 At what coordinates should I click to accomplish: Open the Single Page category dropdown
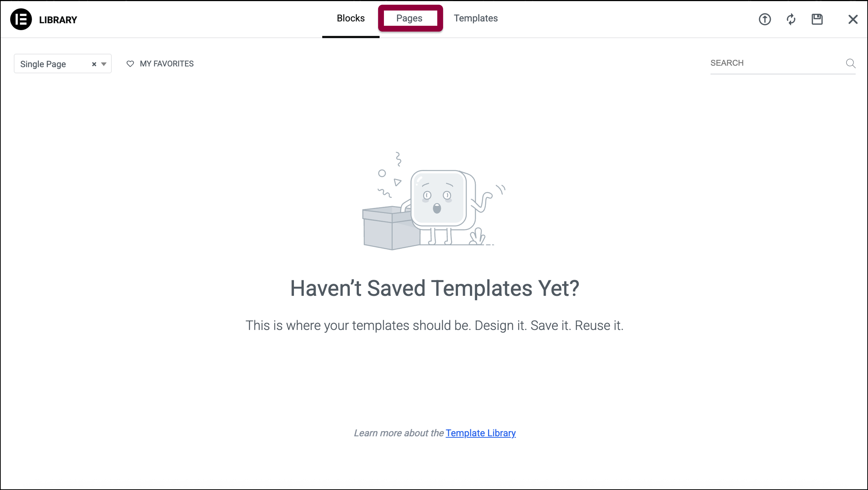tap(63, 64)
